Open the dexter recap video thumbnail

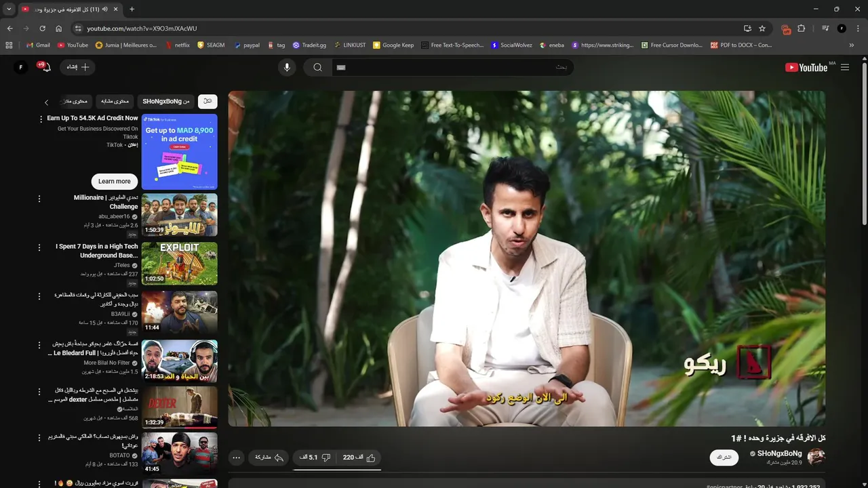coord(179,407)
